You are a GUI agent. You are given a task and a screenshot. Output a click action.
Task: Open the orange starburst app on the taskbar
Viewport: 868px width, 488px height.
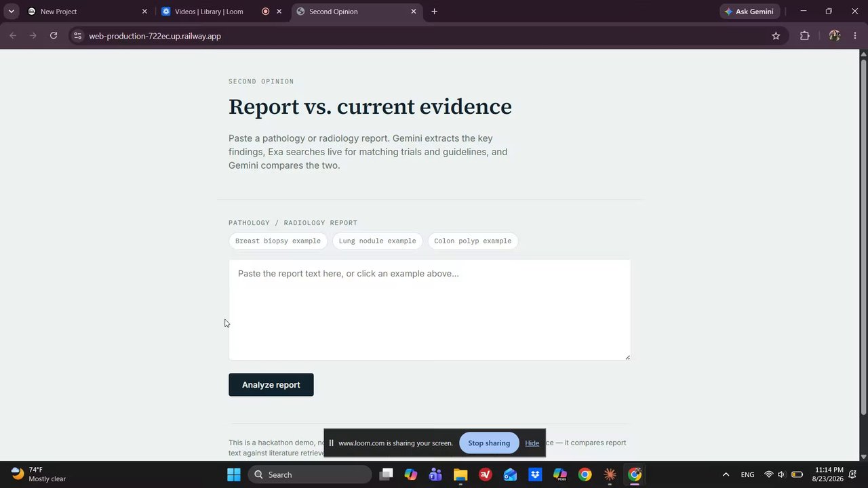[x=610, y=474]
